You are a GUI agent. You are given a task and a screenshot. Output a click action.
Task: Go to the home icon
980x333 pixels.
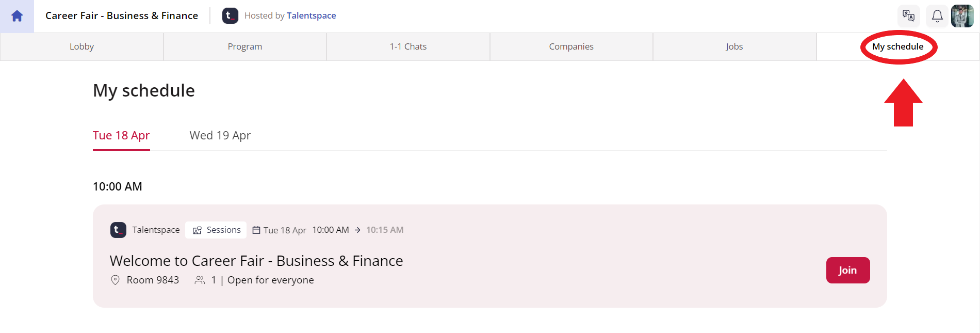[17, 16]
